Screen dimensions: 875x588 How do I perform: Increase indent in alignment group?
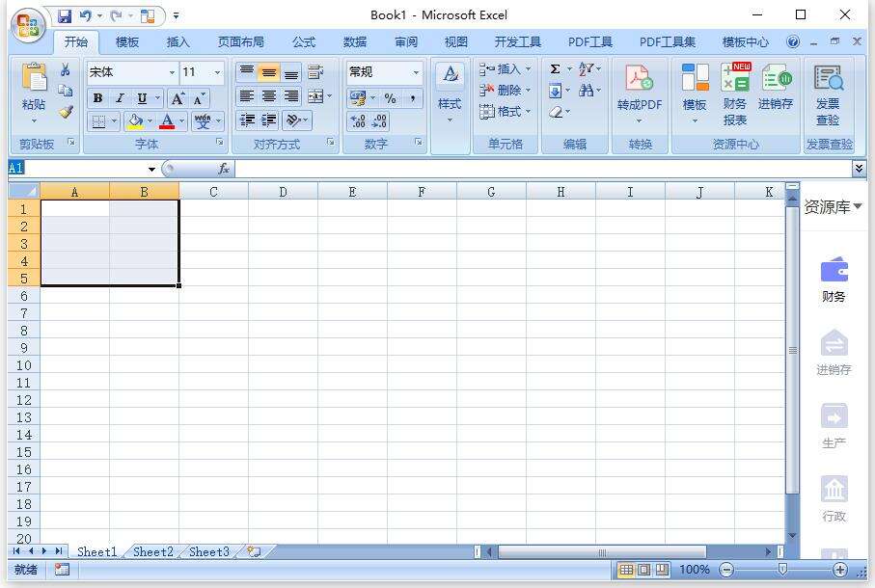point(269,120)
